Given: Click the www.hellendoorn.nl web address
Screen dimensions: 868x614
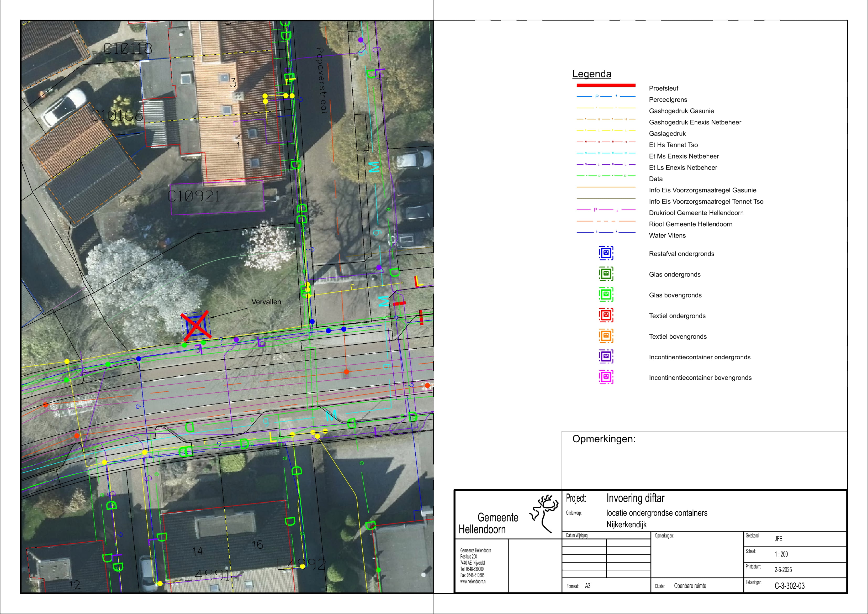Looking at the screenshot, I should point(473,582).
